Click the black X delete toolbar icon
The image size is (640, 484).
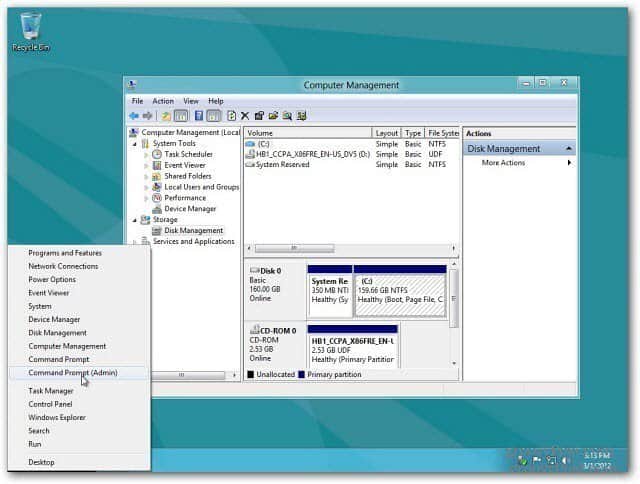click(245, 116)
